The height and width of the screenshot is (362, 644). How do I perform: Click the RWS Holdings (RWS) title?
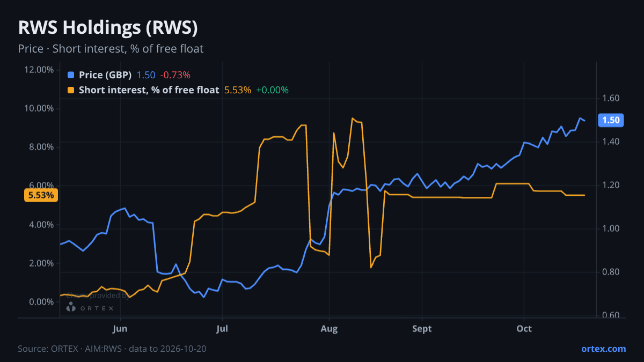[x=108, y=27]
